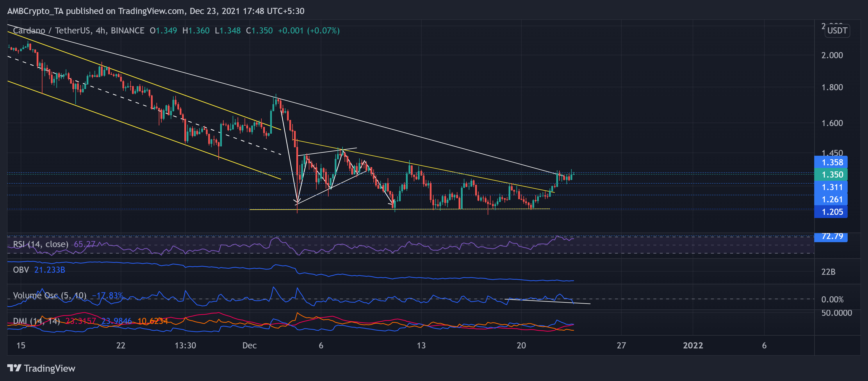Click the OBV value reading 21.233B
868x381 pixels.
pos(49,270)
